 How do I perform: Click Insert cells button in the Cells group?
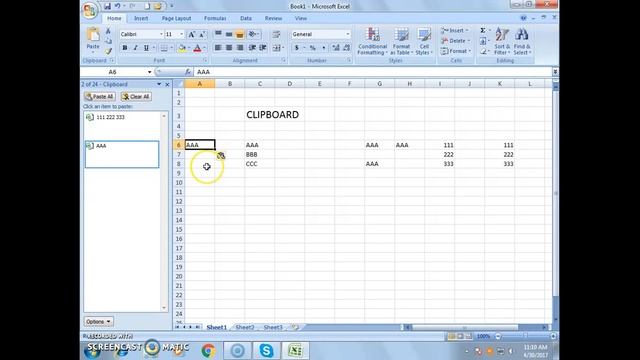pyautogui.click(x=455, y=31)
